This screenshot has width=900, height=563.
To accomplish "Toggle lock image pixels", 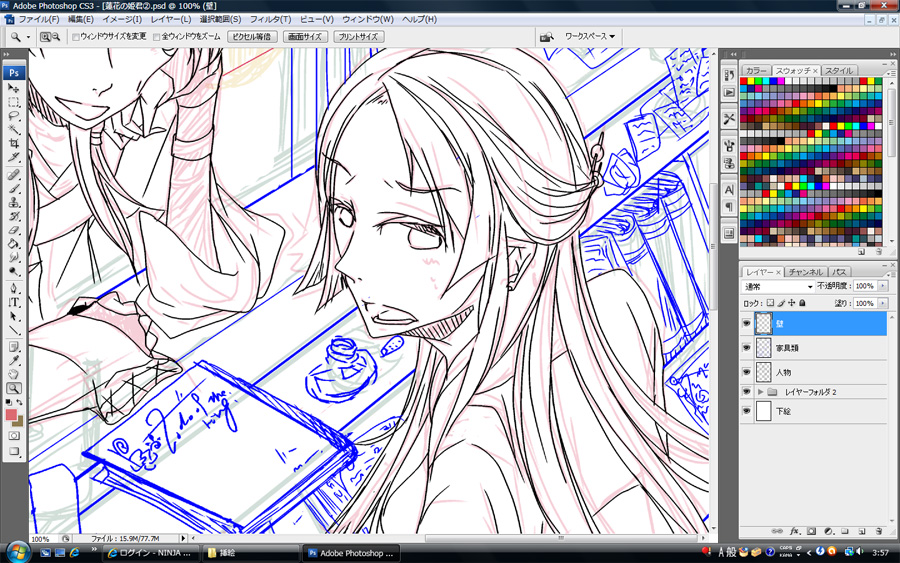I will 781,303.
